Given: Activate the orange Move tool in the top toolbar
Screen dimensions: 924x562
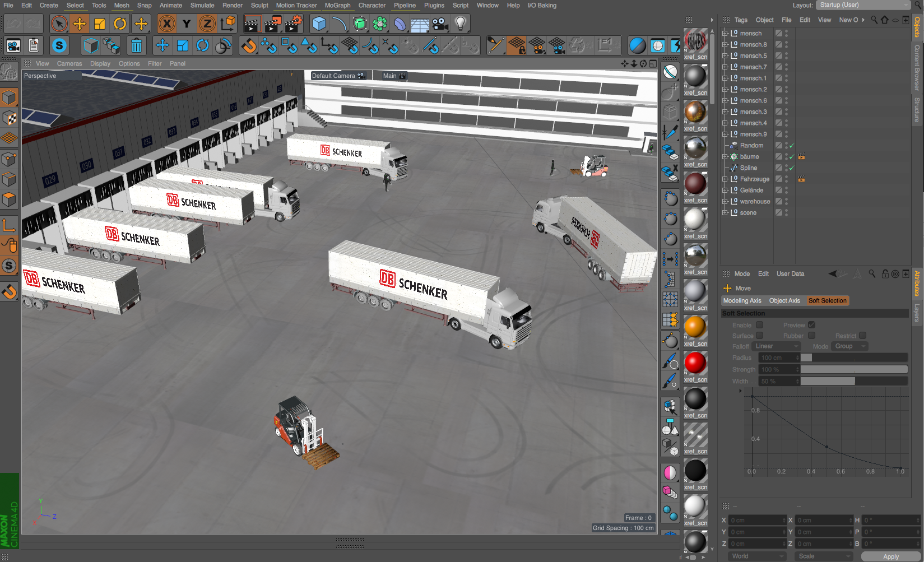Looking at the screenshot, I should (x=80, y=24).
